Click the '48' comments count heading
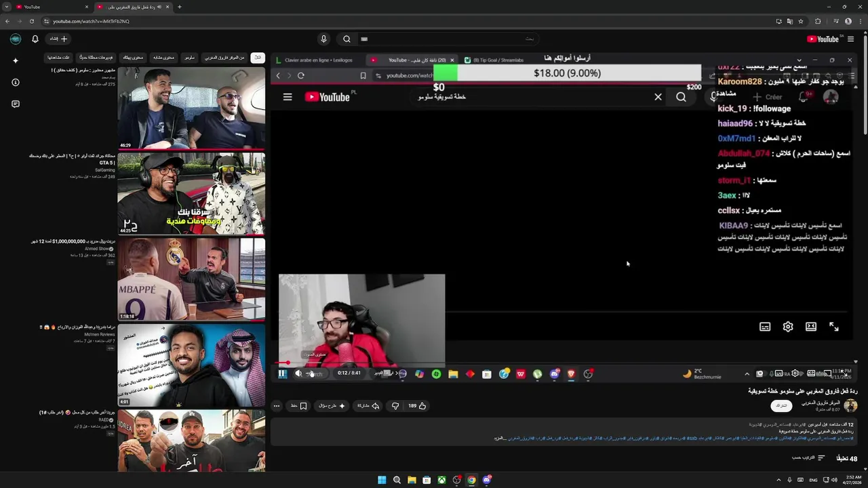This screenshot has height=488, width=868. [846, 458]
